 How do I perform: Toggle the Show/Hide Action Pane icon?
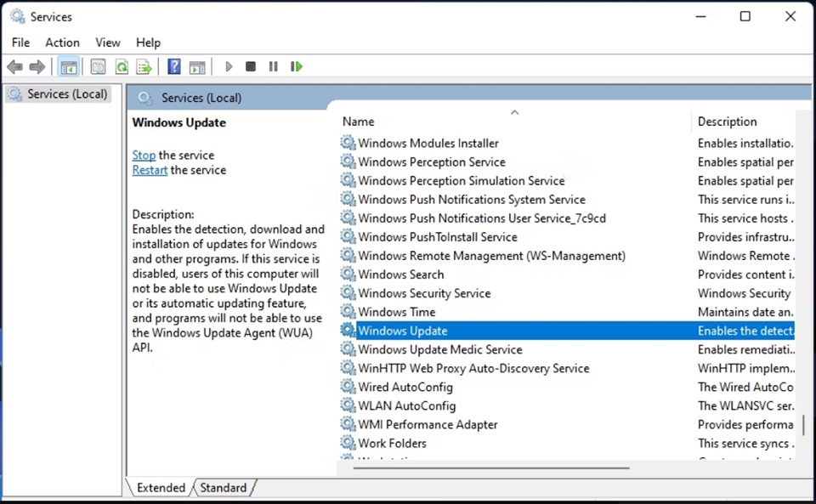pos(197,66)
